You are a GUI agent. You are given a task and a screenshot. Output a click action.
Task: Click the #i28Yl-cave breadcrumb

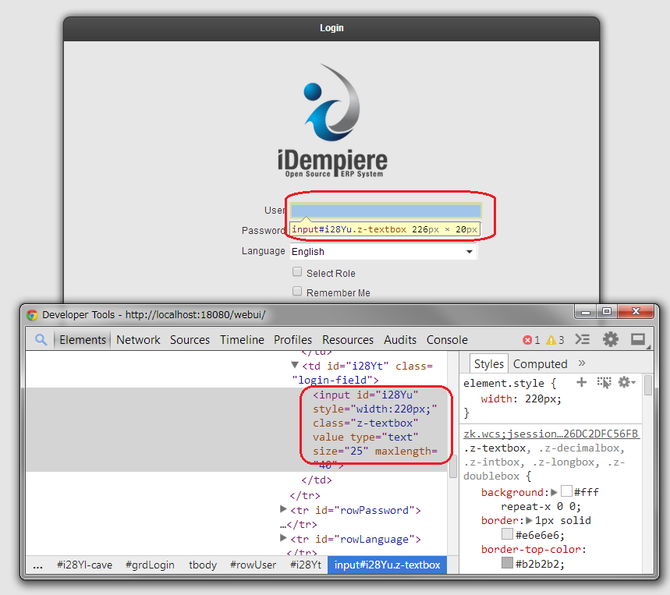tap(85, 565)
